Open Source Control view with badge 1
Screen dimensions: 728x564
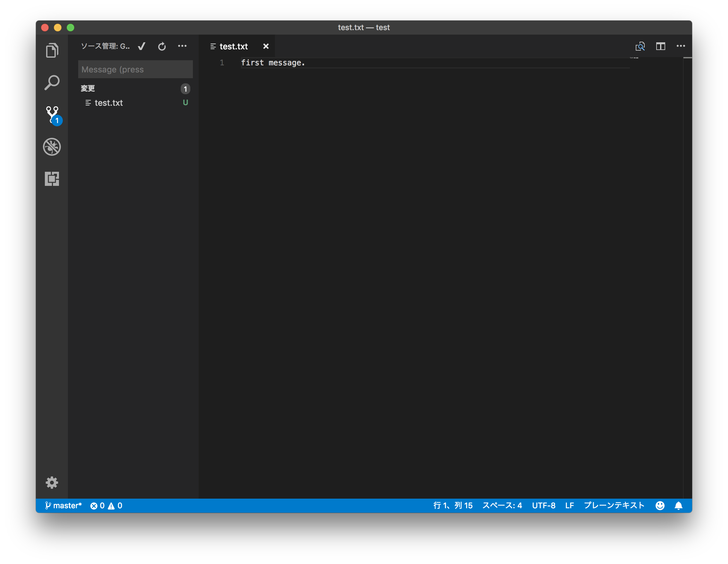(x=53, y=115)
